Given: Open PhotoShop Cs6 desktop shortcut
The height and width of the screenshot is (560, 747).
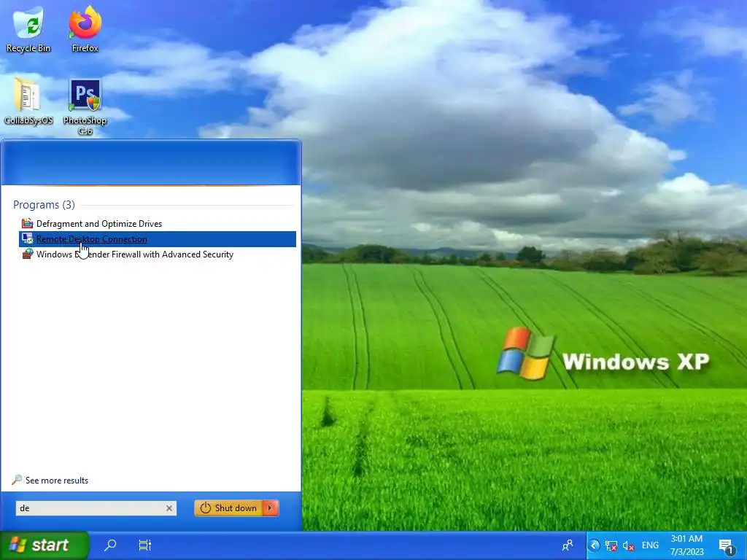Looking at the screenshot, I should coord(85,107).
